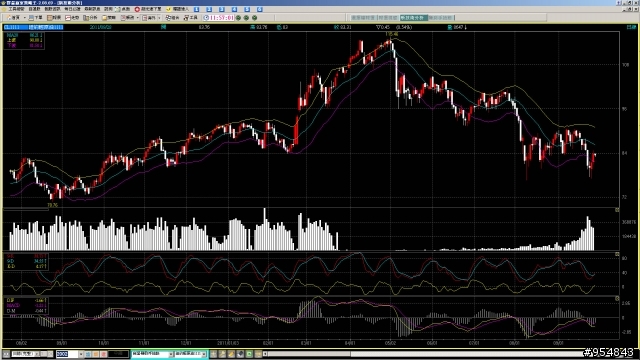
Task: Open dropdown arrow beside the 2002 field
Action: coord(81,354)
